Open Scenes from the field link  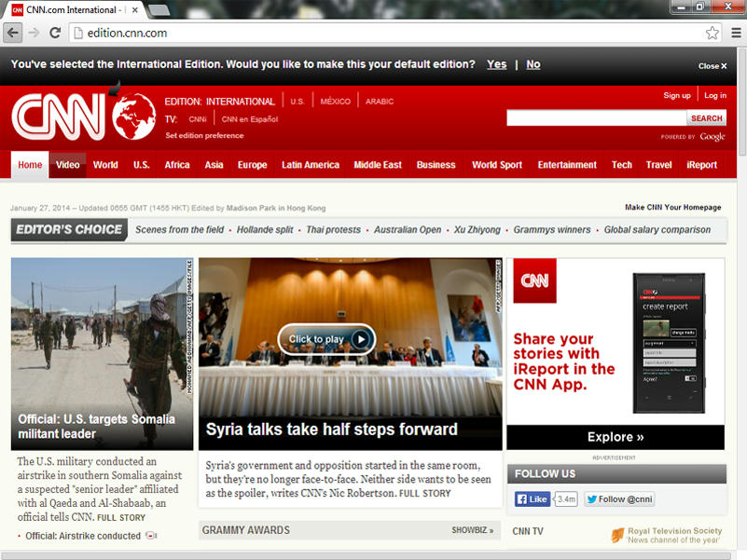coord(179,229)
